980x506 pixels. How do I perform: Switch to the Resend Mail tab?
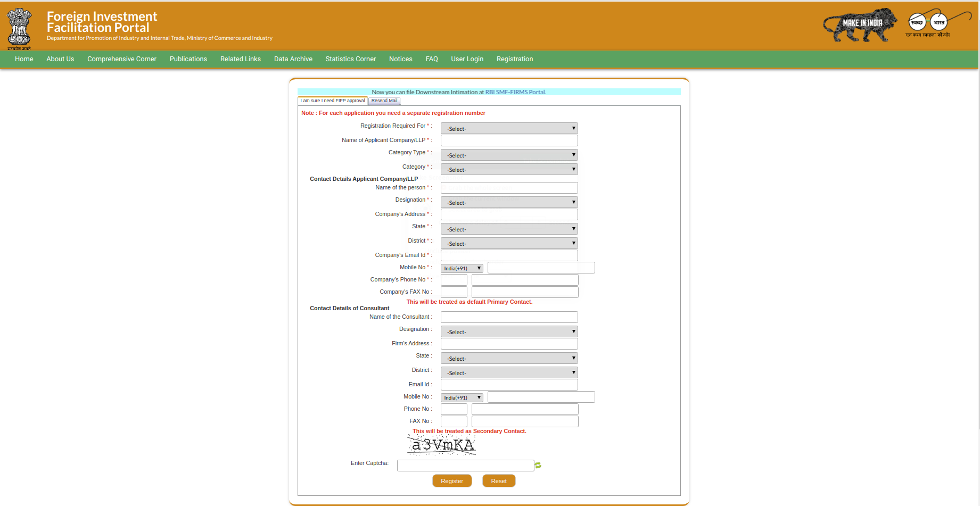click(384, 101)
